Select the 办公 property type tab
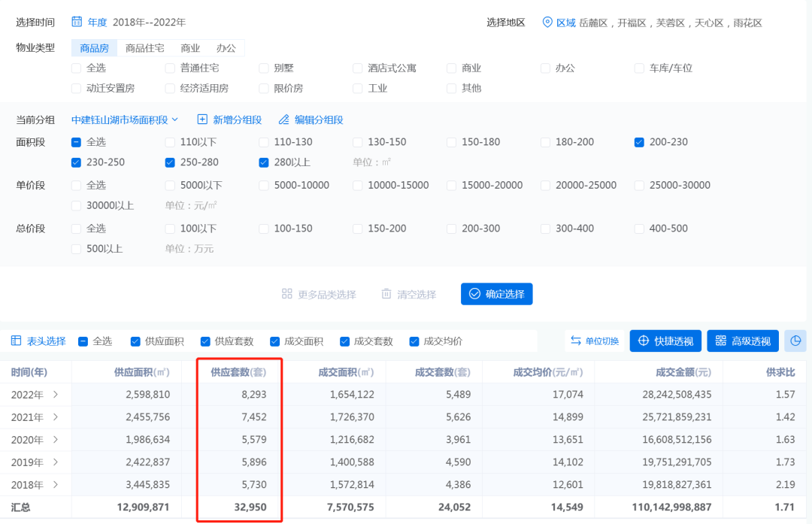This screenshot has height=524, width=812. point(226,48)
